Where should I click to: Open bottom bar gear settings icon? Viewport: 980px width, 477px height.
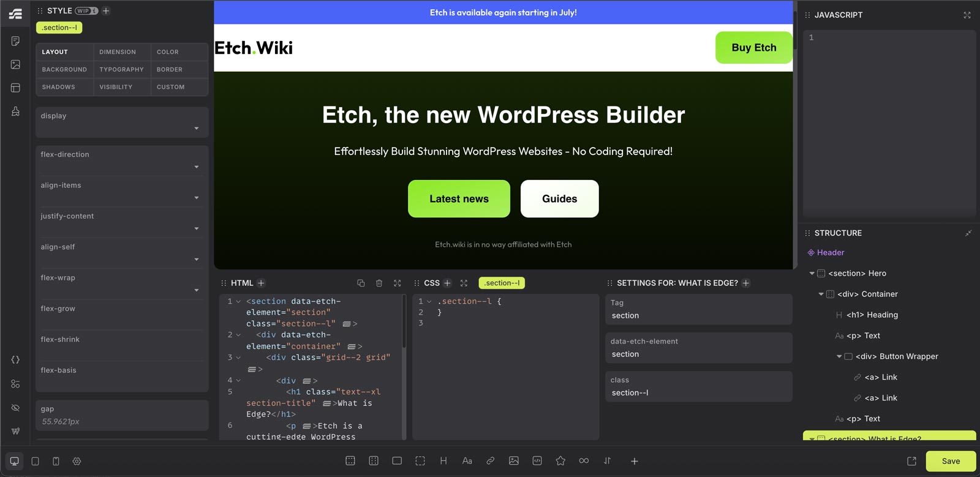77,461
